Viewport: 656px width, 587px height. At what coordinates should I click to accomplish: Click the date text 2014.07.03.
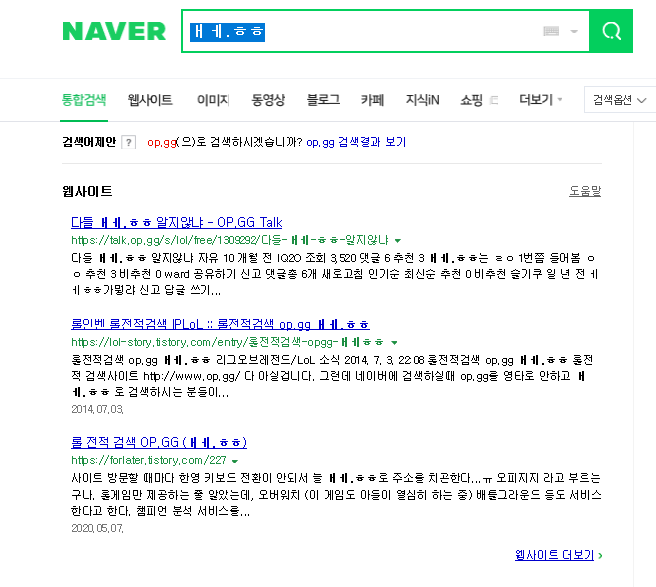pyautogui.click(x=97, y=409)
